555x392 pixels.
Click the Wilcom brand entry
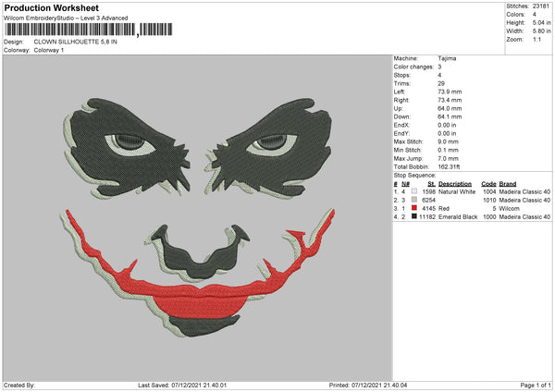click(509, 208)
